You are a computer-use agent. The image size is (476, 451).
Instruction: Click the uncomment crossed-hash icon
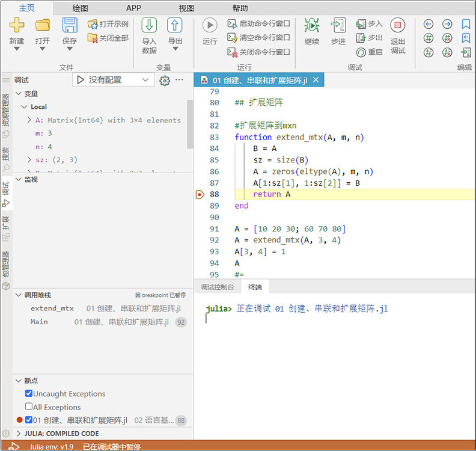tap(447, 38)
